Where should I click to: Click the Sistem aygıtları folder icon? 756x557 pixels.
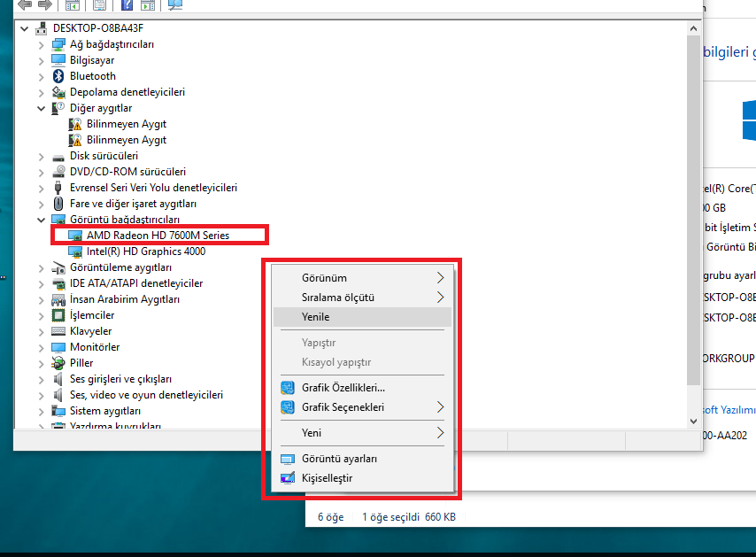[58, 411]
